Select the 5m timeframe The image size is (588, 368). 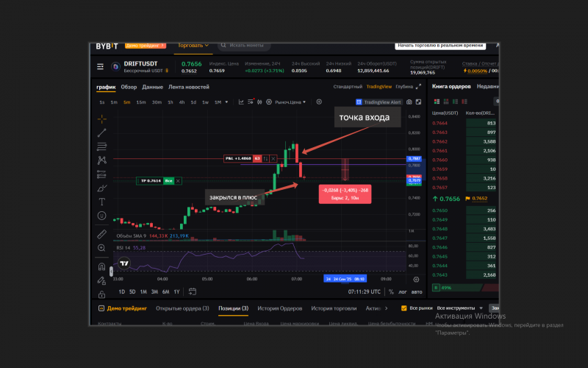click(x=126, y=102)
